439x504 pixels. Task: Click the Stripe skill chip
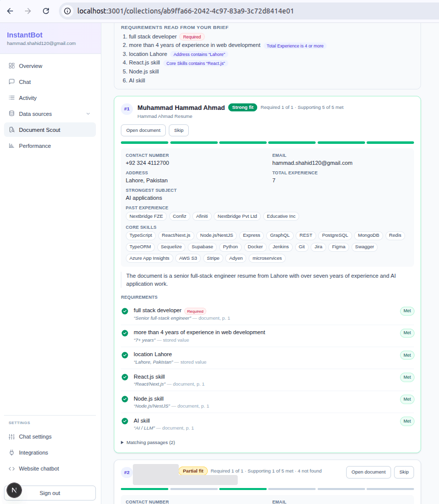click(x=213, y=258)
